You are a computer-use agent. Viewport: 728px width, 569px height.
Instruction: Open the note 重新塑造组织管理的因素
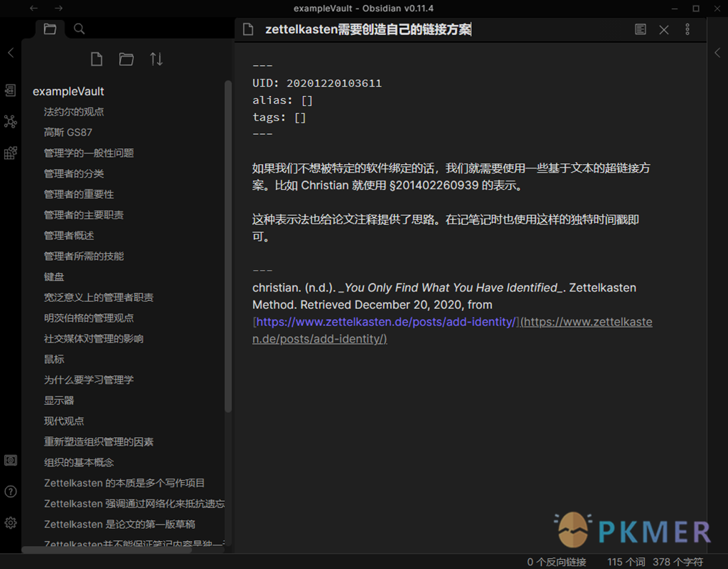(99, 441)
